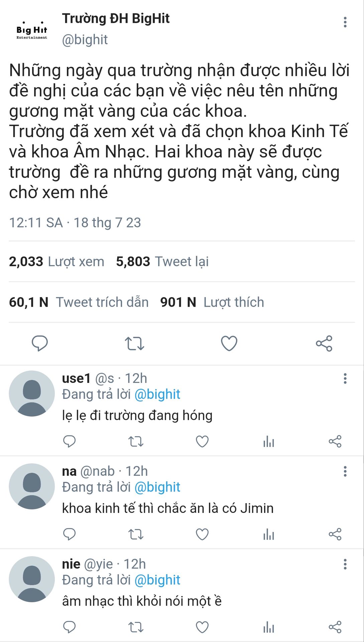Image resolution: width=364 pixels, height=642 pixels.
Task: Open @bighit mention in na's reply
Action: (x=157, y=487)
